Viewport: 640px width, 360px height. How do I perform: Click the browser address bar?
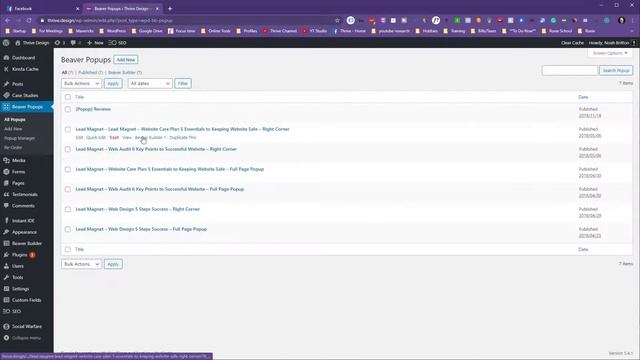[188, 20]
